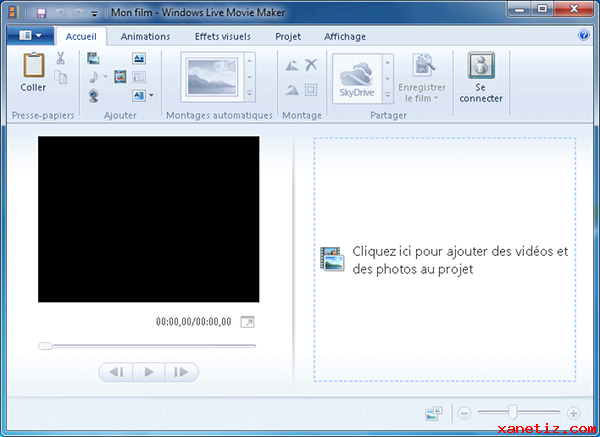600x437 pixels.
Task: Save the project with floppy icon
Action: [x=41, y=13]
